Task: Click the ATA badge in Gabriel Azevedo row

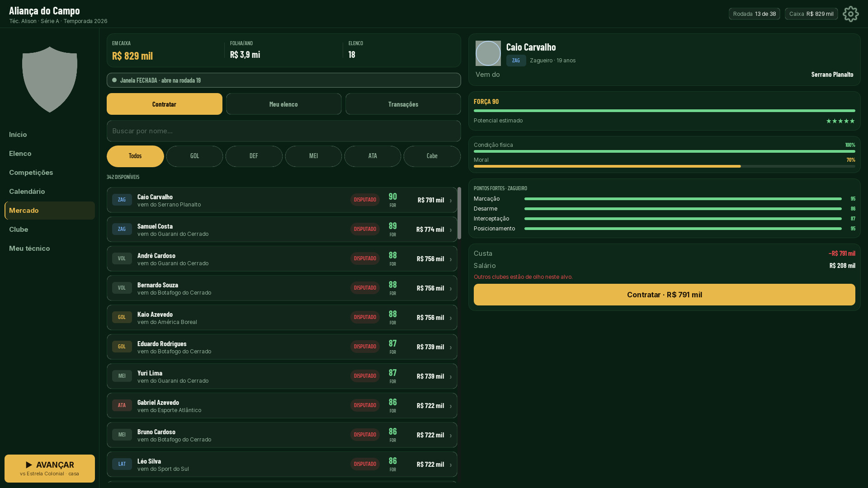Action: (x=122, y=405)
